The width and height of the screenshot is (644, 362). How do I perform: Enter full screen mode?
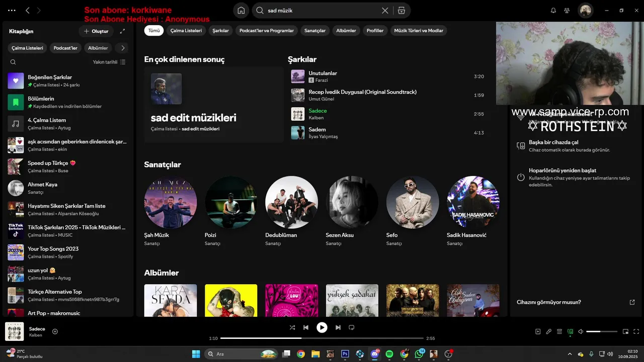point(636,331)
